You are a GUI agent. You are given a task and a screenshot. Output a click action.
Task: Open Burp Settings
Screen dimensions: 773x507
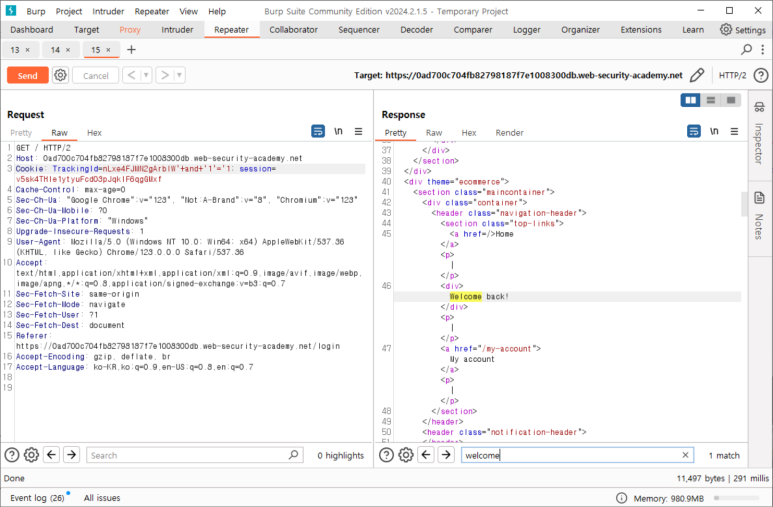(742, 30)
